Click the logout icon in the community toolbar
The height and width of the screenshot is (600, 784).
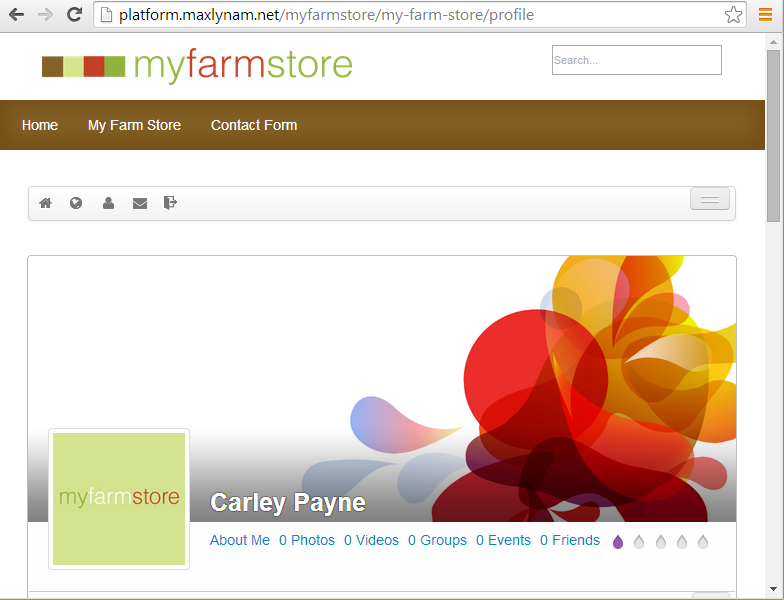point(170,202)
